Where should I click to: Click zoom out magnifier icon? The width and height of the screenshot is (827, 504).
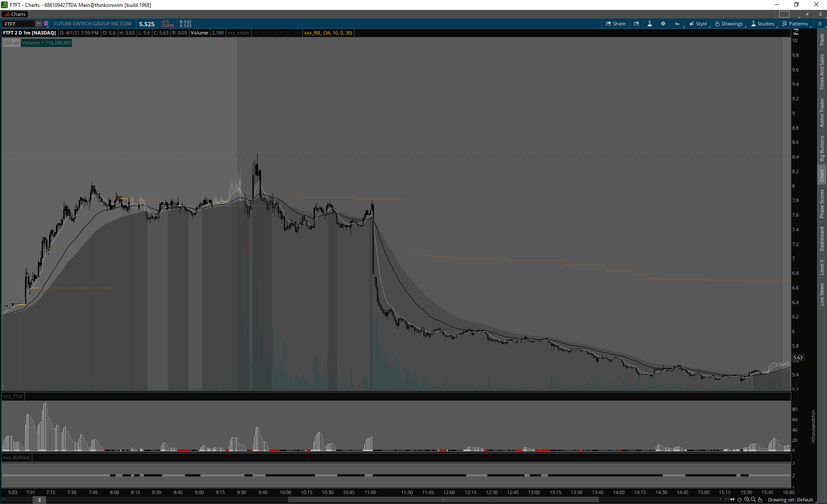(753, 500)
